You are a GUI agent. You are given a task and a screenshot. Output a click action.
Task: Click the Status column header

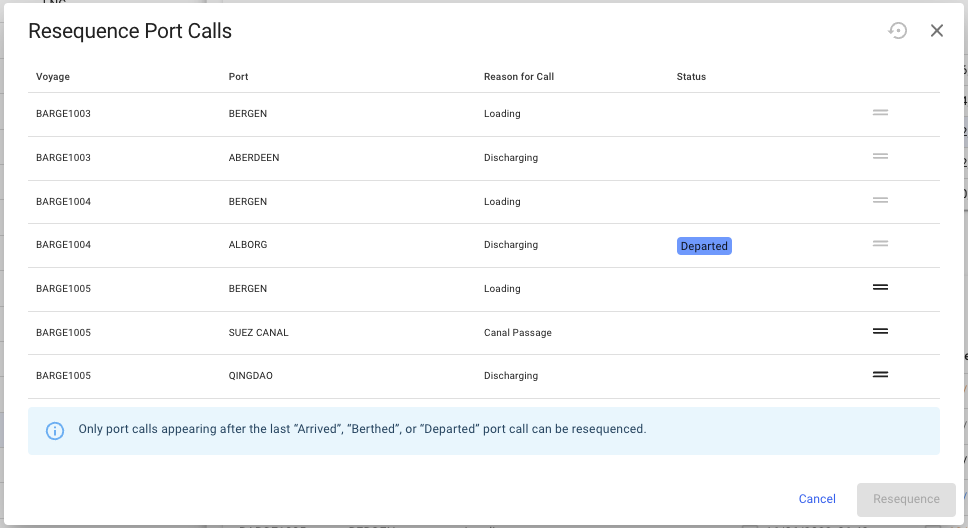(x=691, y=77)
